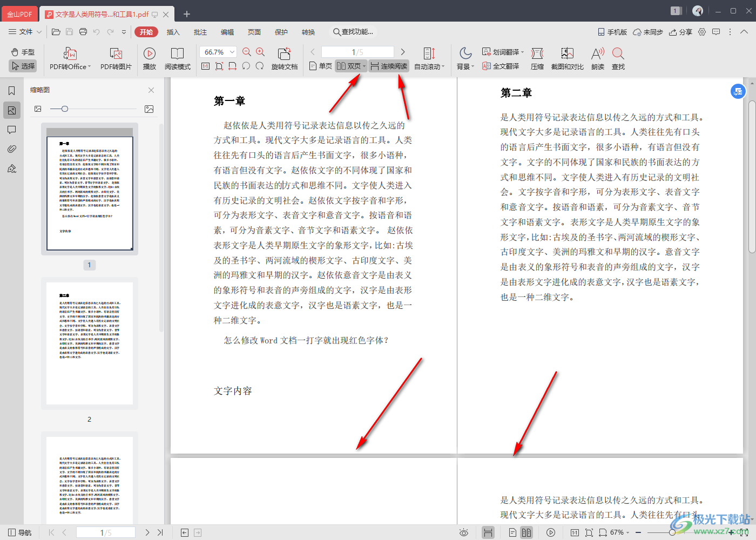This screenshot has width=756, height=540.
Task: Open 截图和对比 screenshot compare tool
Action: coord(567,59)
